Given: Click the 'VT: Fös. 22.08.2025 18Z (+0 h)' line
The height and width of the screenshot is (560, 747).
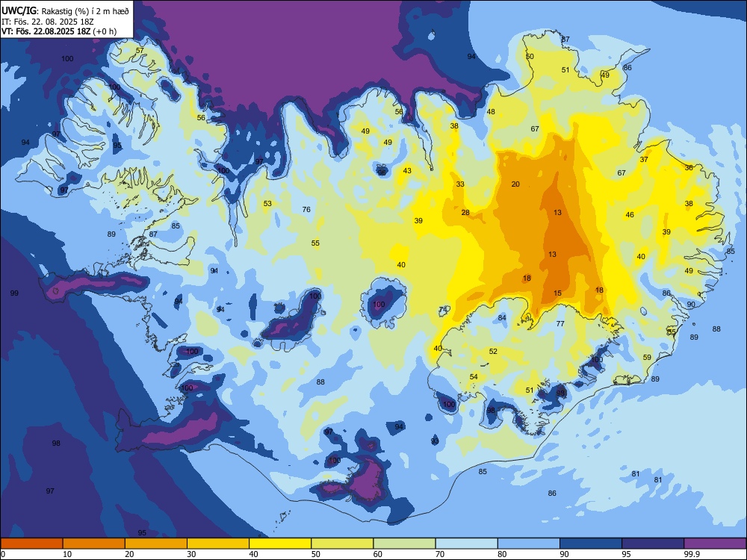Looking at the screenshot, I should point(59,31).
